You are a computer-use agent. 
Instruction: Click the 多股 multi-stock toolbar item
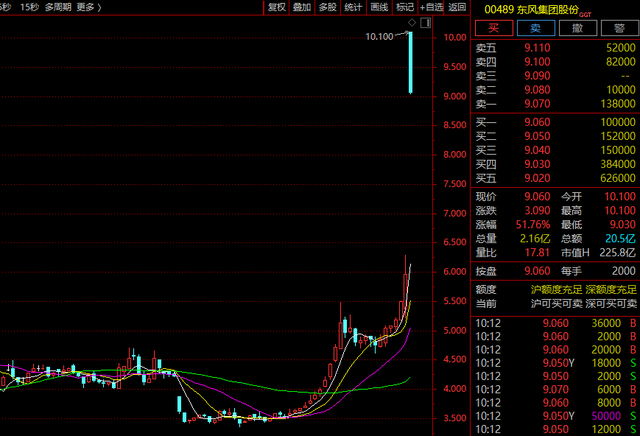click(327, 7)
